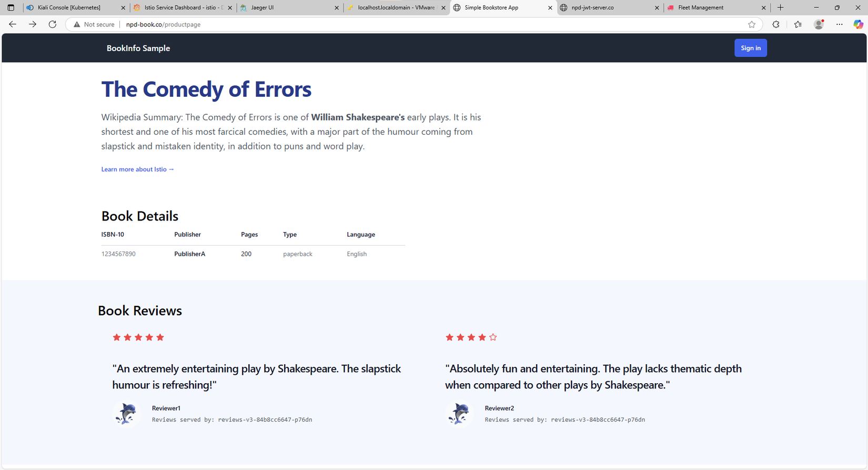Image resolution: width=868 pixels, height=470 pixels.
Task: Click the Book Details heading
Action: (x=140, y=216)
